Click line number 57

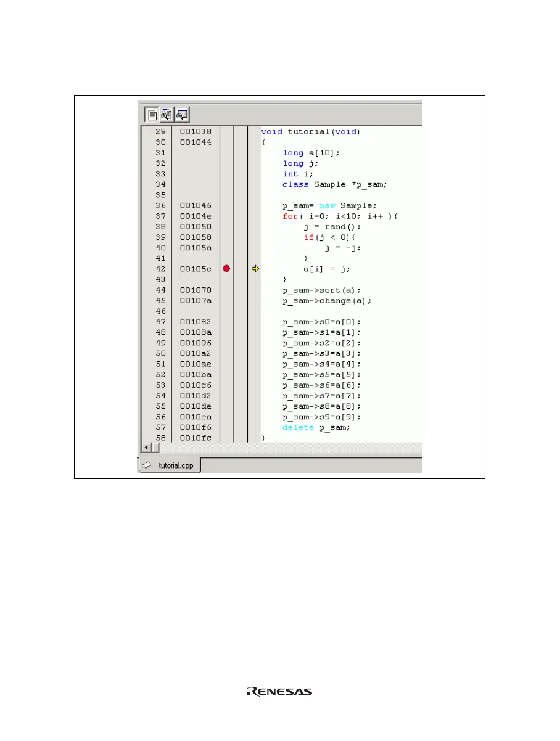pyautogui.click(x=160, y=428)
